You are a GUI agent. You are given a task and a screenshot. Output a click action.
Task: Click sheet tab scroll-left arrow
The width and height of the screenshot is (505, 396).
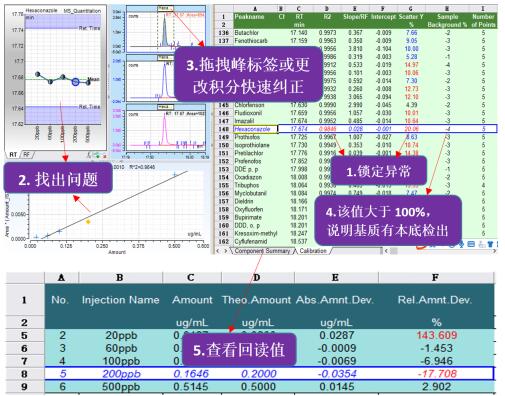click(x=217, y=251)
